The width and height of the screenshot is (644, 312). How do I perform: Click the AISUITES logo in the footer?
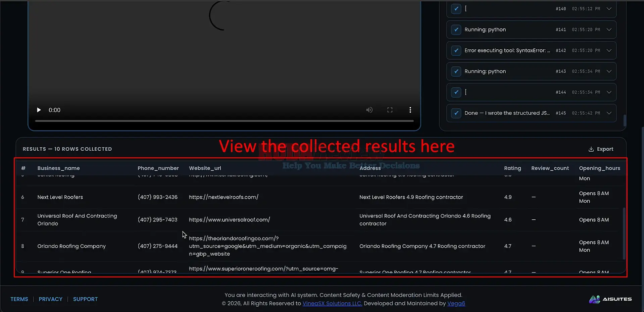610,299
